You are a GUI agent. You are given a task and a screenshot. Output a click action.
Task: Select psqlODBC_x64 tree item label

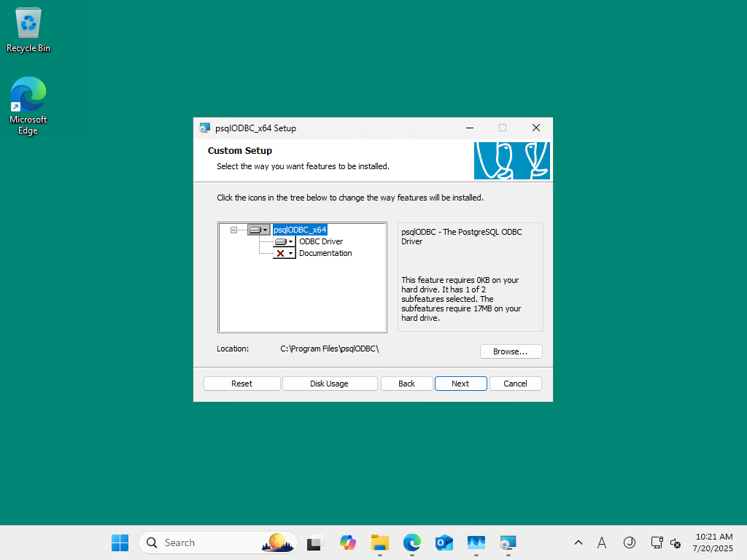point(300,230)
